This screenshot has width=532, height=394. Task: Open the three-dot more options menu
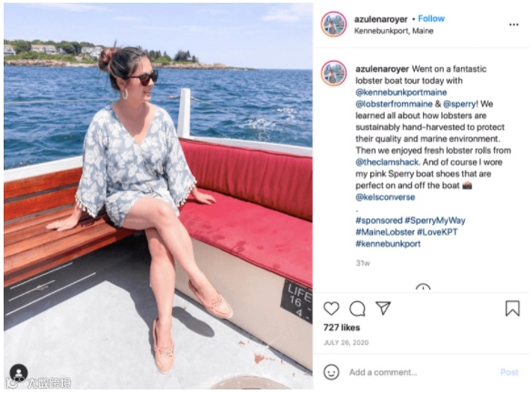514,25
